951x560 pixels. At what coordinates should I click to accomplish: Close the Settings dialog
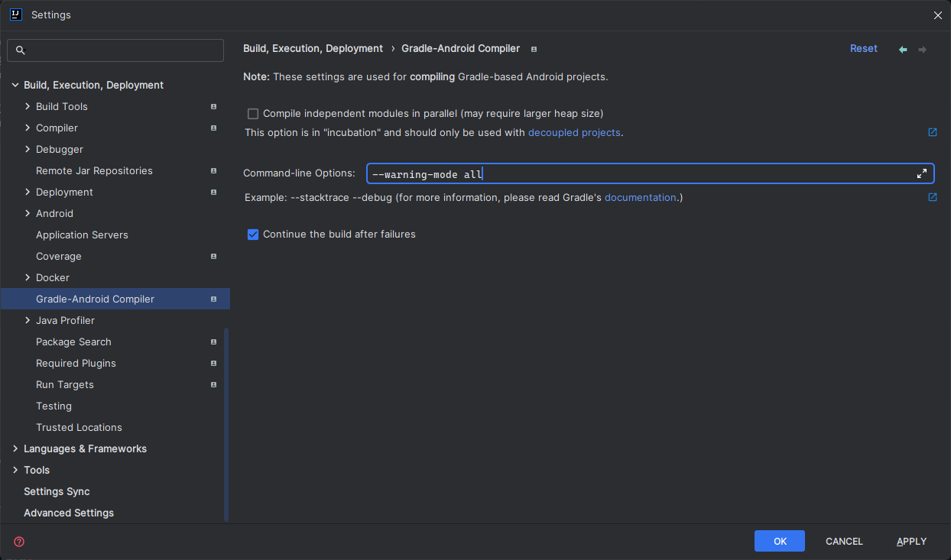tap(938, 15)
